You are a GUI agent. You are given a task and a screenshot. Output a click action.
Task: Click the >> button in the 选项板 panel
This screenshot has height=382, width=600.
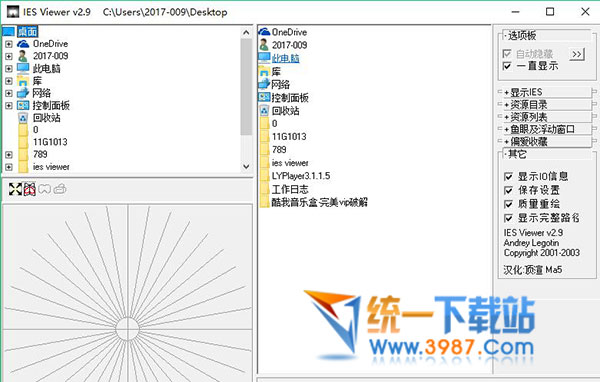tap(577, 54)
